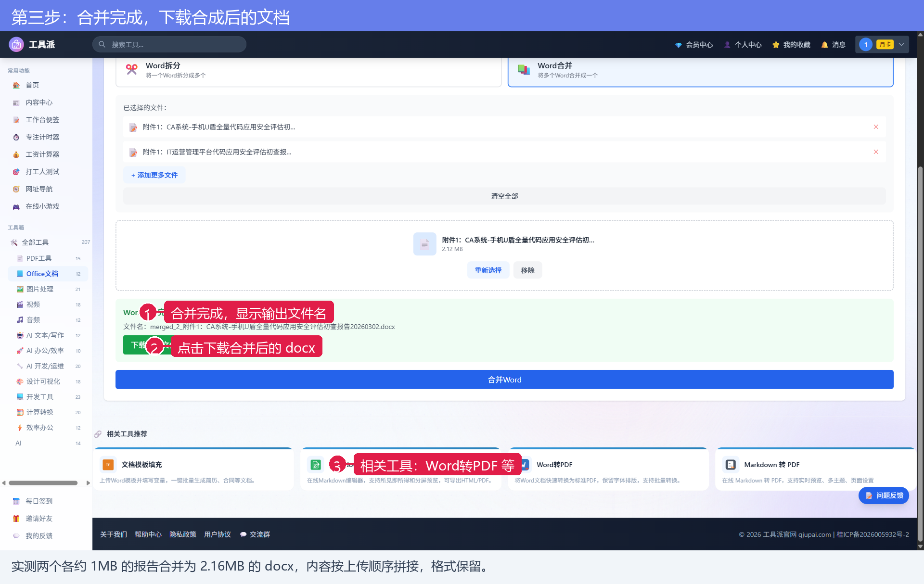Click 添加更多文件 button
This screenshot has width=924, height=584.
click(154, 175)
